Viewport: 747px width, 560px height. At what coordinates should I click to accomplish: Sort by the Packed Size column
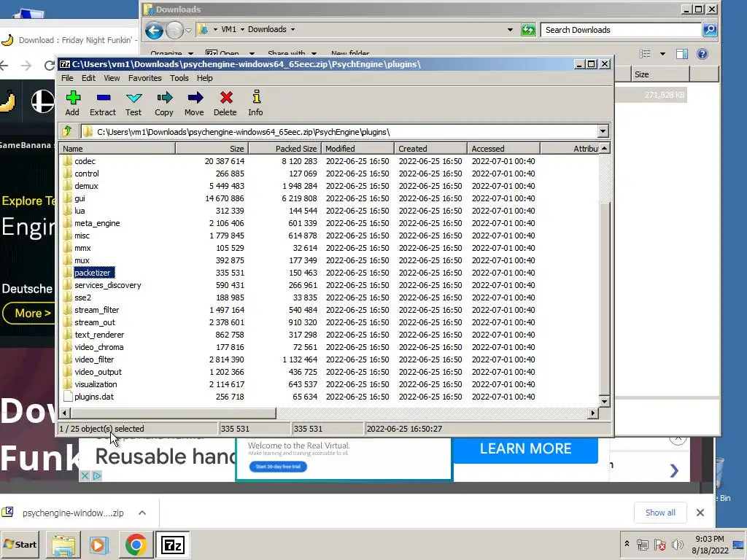(285, 149)
